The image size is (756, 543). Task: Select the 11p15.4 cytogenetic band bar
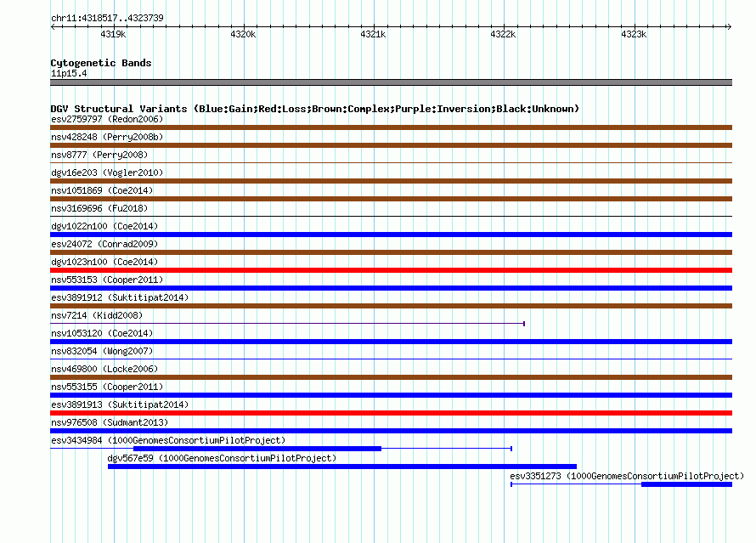[391, 82]
